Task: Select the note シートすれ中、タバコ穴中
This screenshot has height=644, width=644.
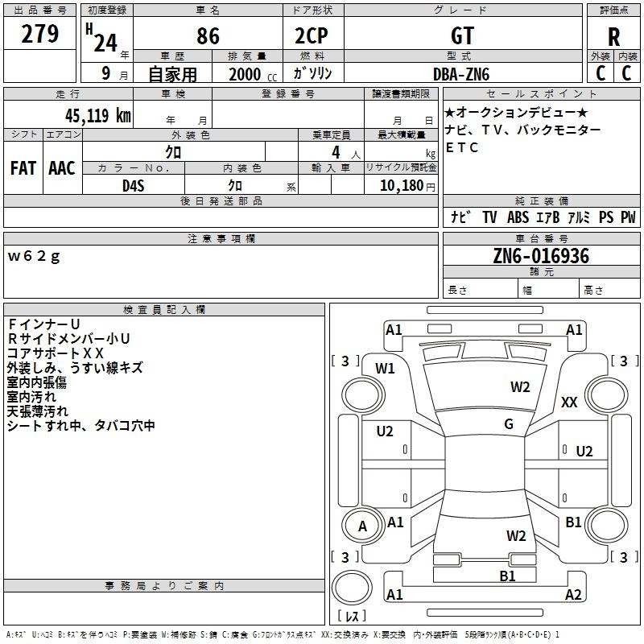Action: point(81,426)
